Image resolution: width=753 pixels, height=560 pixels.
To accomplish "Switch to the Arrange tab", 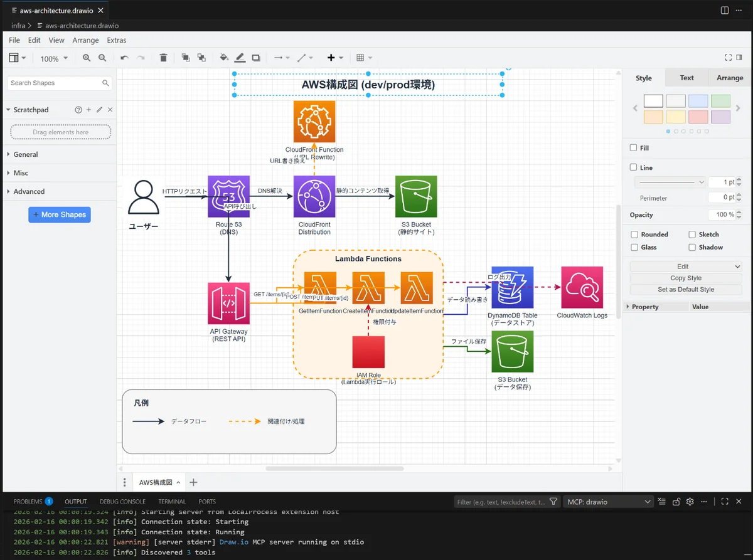I will click(729, 77).
